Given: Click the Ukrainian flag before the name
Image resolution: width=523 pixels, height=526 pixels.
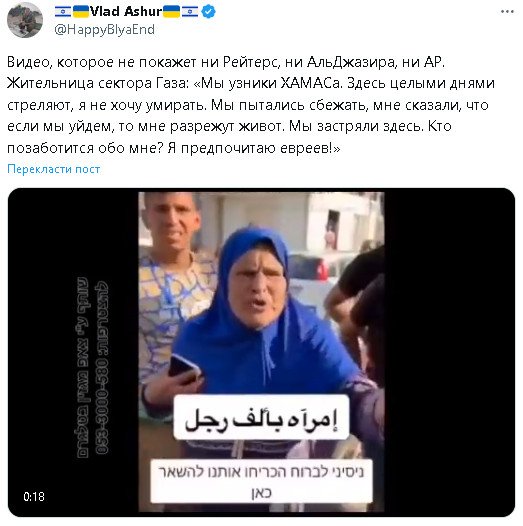Looking at the screenshot, I should point(81,12).
